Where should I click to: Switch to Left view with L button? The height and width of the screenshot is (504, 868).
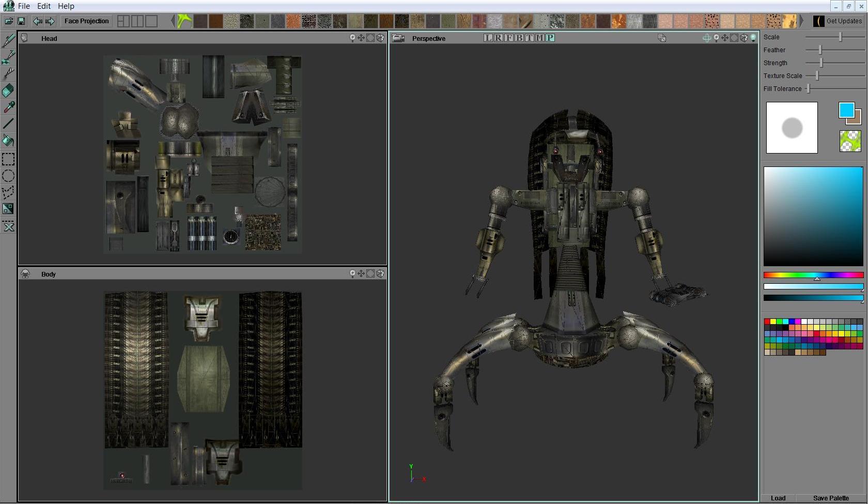click(x=488, y=38)
